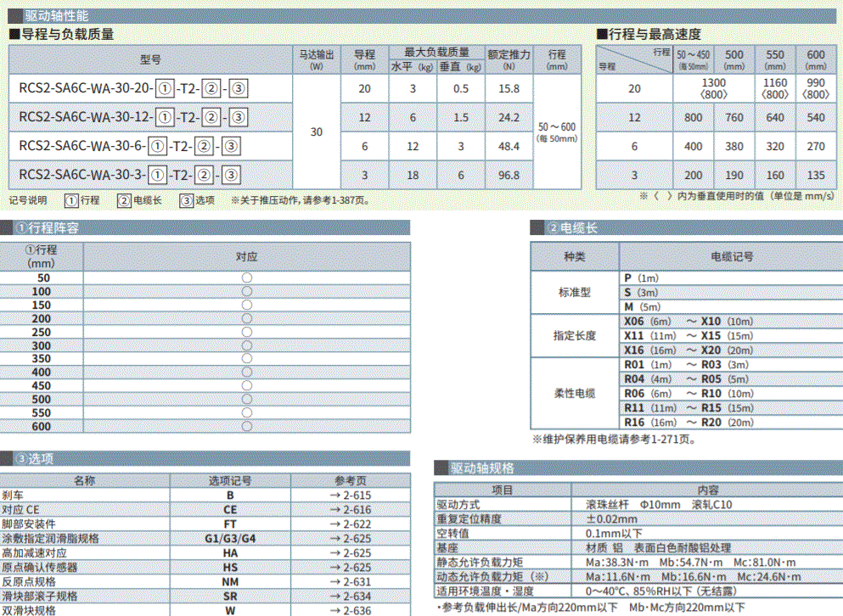Click cable code R01 (1m)

click(x=648, y=365)
